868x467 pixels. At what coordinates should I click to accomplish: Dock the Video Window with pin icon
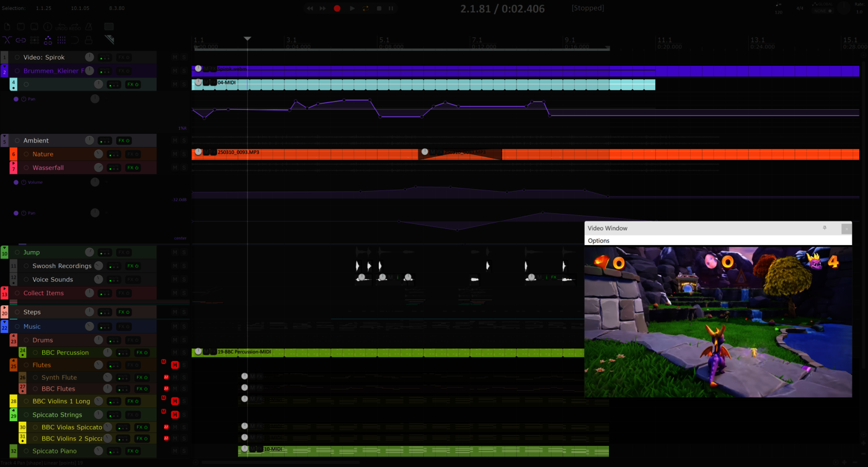825,228
